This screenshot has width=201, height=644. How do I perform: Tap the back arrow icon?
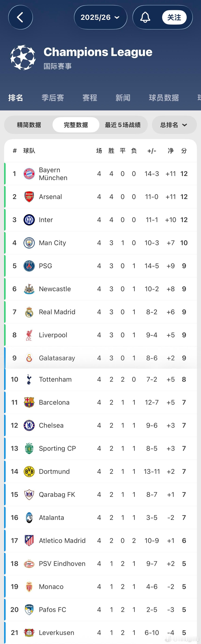coord(20,18)
